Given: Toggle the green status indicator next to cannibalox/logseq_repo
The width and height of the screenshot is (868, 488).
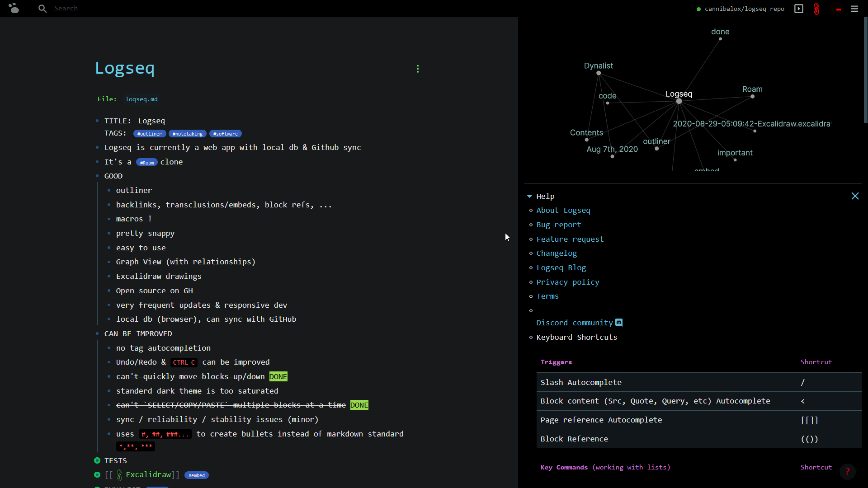Looking at the screenshot, I should coord(699,9).
